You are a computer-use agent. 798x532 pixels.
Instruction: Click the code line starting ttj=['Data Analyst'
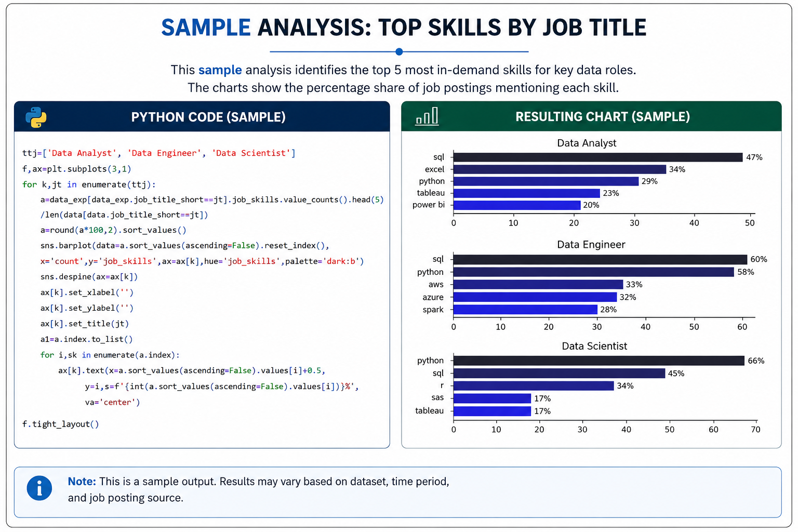pos(159,153)
